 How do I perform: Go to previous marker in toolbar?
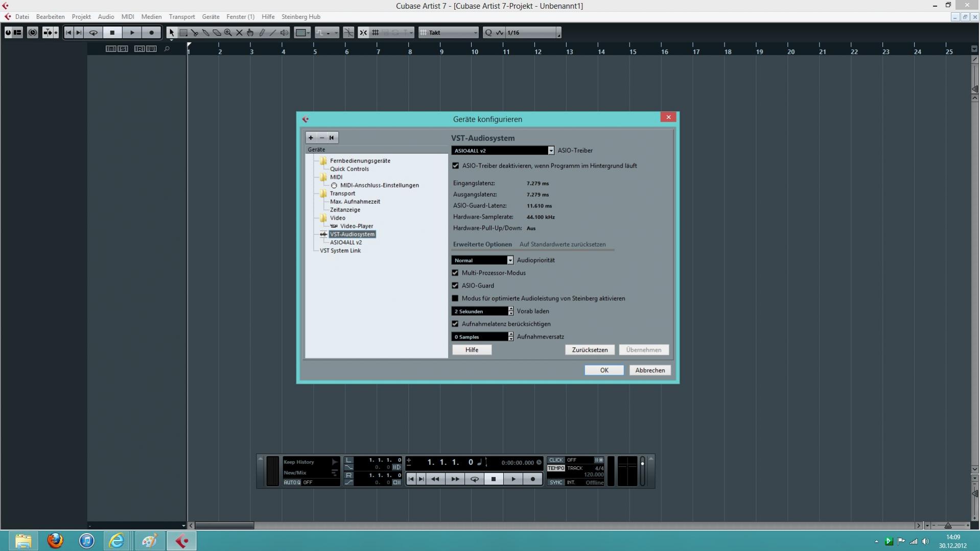pos(69,33)
